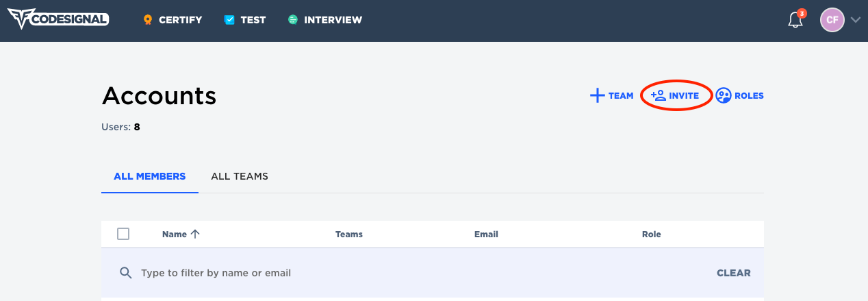Click the CF user avatar
The width and height of the screenshot is (868, 301).
pyautogui.click(x=832, y=20)
